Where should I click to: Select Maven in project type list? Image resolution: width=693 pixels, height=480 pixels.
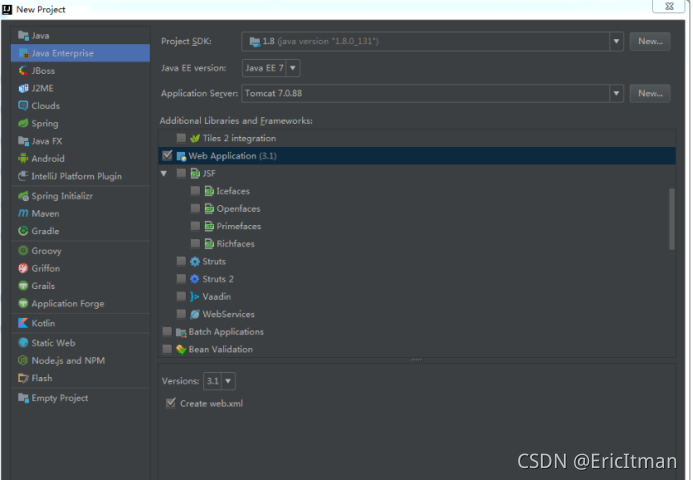80,213
